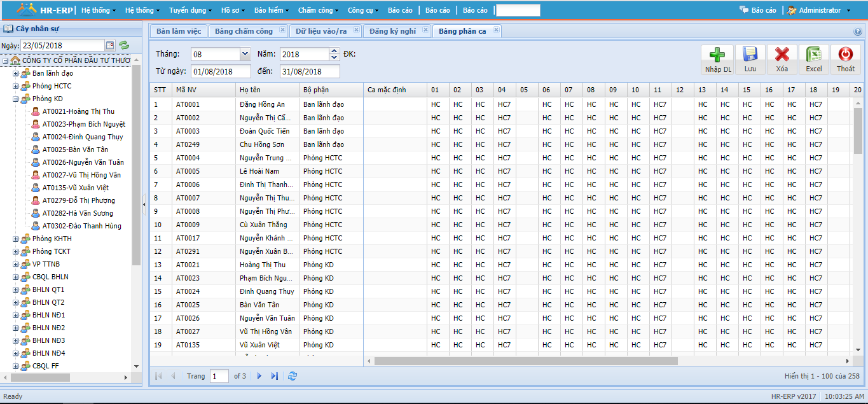Click Lê Hoài Nam name cell

point(267,171)
